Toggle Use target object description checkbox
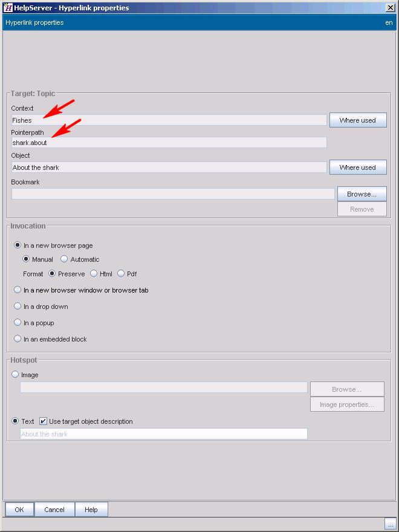 coord(43,421)
